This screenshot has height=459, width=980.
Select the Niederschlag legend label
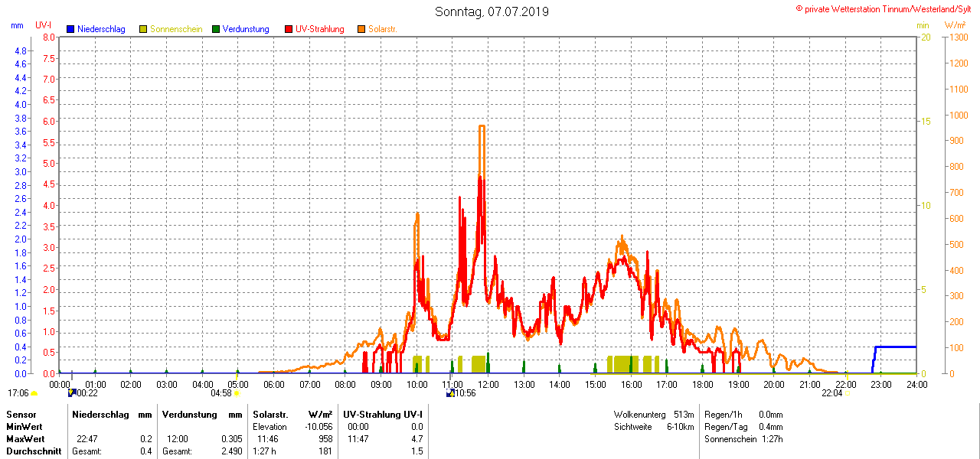point(101,29)
